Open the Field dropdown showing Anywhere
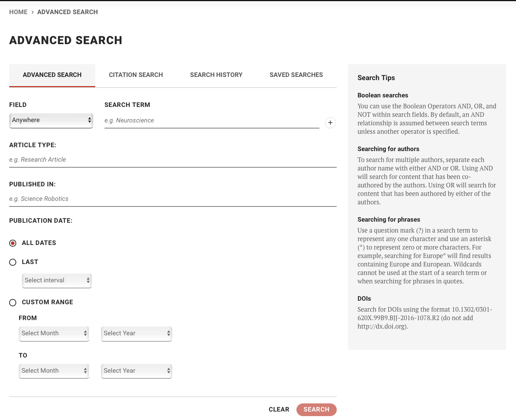Image resolution: width=516 pixels, height=420 pixels. [51, 120]
